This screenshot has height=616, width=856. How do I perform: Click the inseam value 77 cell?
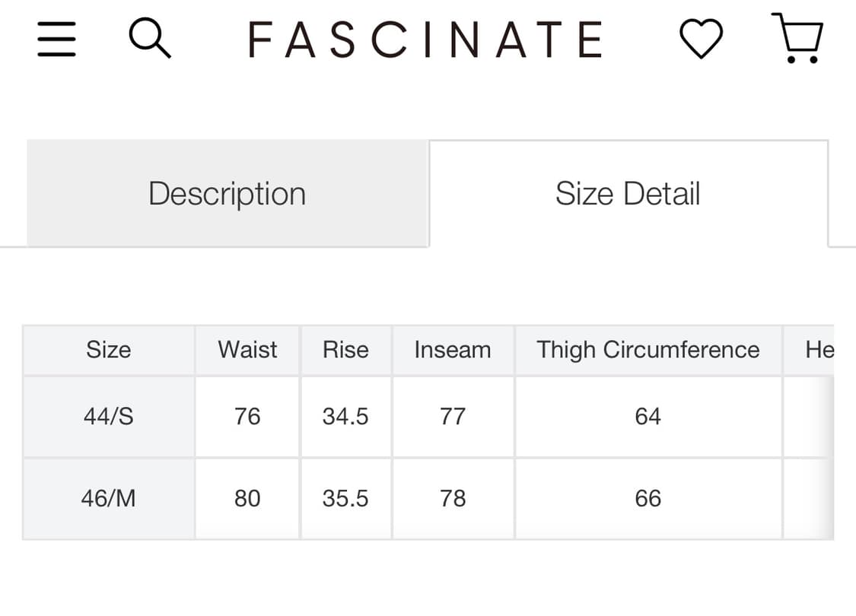453,417
